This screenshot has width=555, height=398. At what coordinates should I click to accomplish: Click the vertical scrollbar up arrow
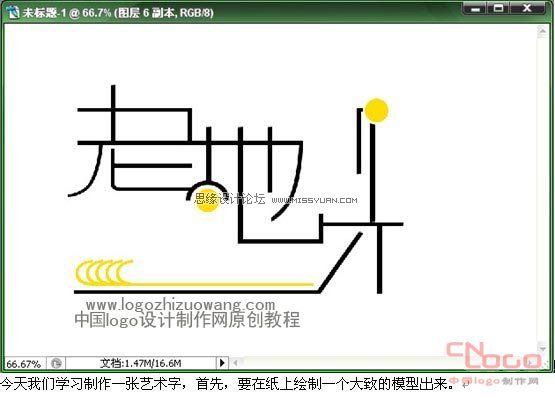(542, 32)
